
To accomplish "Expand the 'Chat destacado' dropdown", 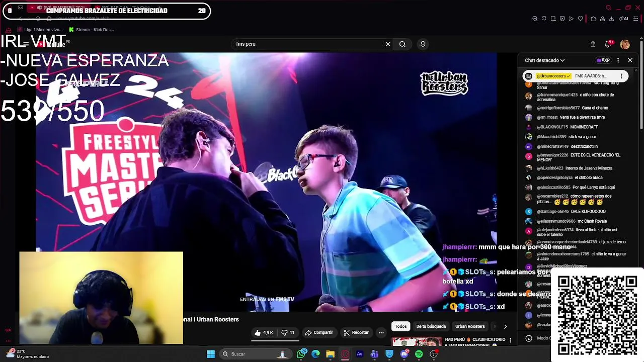I will (544, 60).
